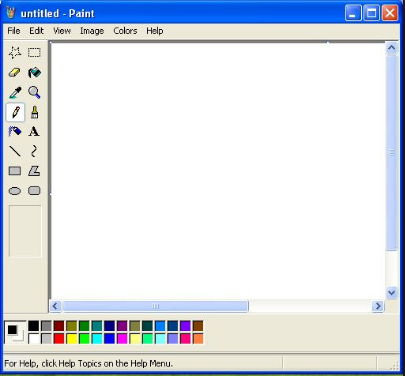Select the Brush tool
The height and width of the screenshot is (376, 405).
34,112
